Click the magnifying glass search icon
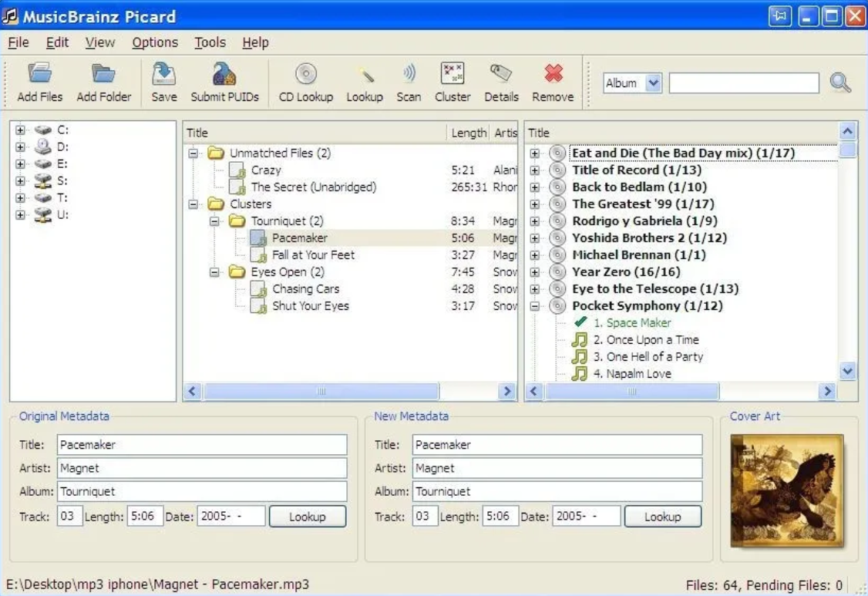This screenshot has width=868, height=596. click(840, 83)
